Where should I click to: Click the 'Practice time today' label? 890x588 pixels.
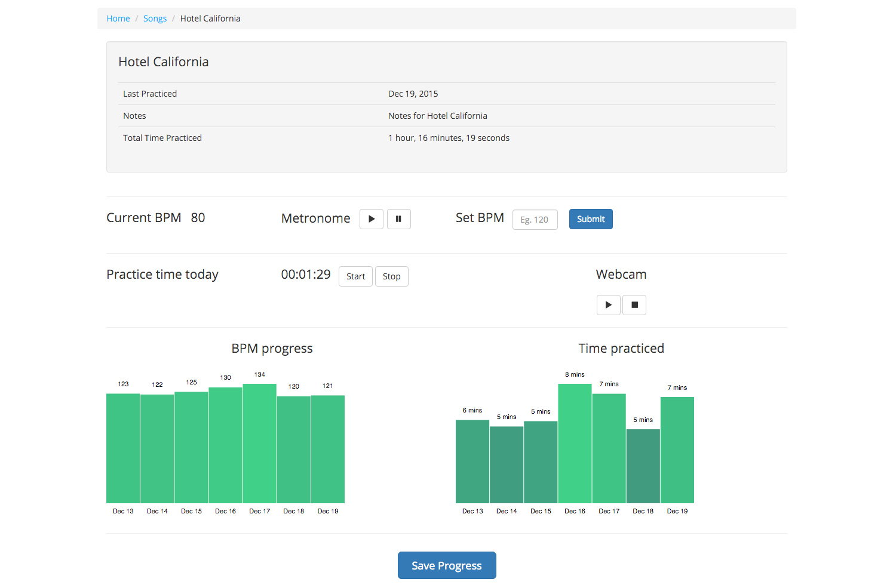162,275
